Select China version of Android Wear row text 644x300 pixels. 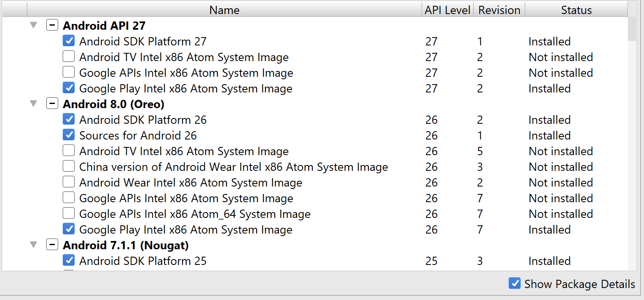[x=234, y=167]
